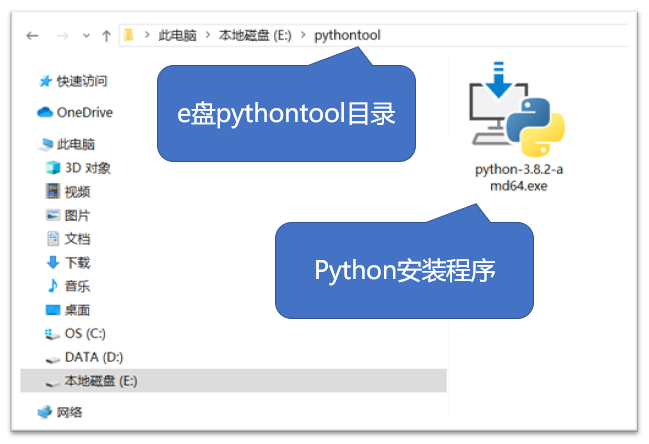The height and width of the screenshot is (444, 649).
Task: Click the folder icon in the address bar
Action: 129,35
